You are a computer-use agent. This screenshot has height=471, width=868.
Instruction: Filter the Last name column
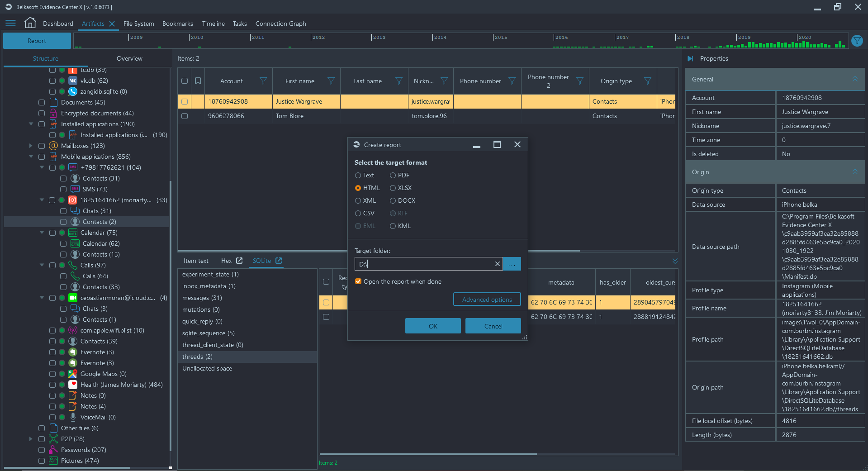tap(399, 81)
